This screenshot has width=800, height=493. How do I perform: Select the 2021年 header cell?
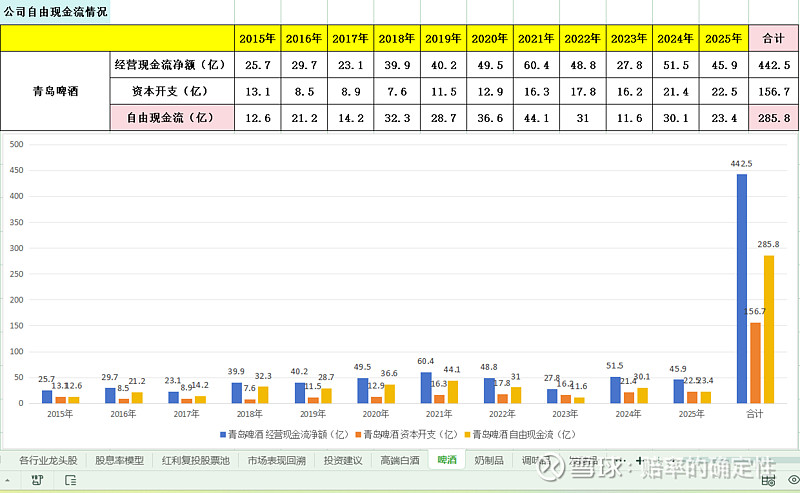point(536,38)
